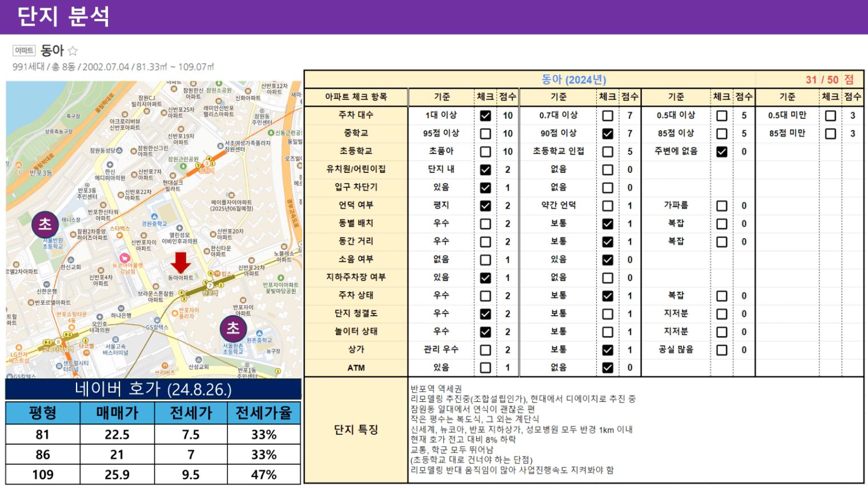Click the 모인호내과의원 clinic icon
Image resolution: width=868 pixels, height=488 pixels.
pyautogui.click(x=99, y=317)
